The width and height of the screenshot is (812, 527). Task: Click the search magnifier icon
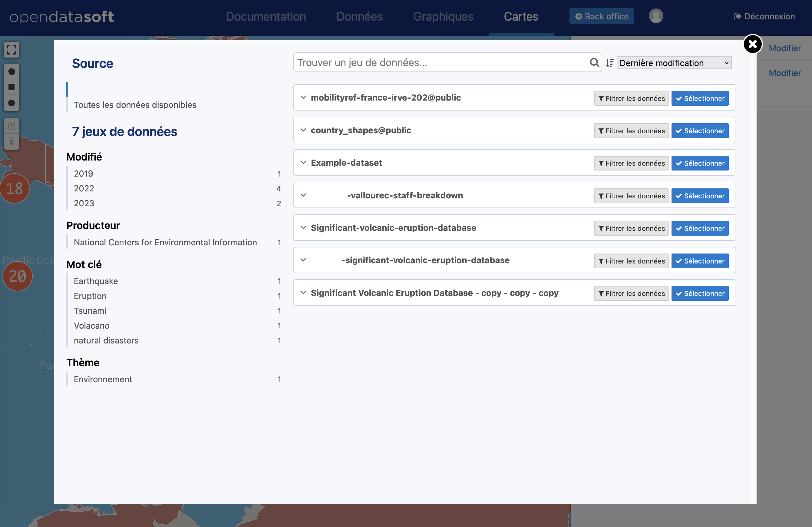(x=594, y=62)
